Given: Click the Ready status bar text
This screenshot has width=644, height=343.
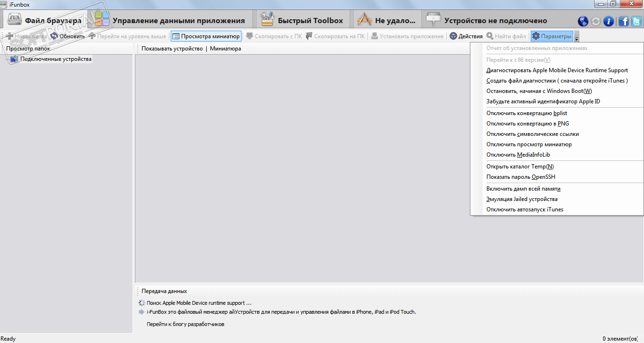Looking at the screenshot, I should (x=8, y=339).
